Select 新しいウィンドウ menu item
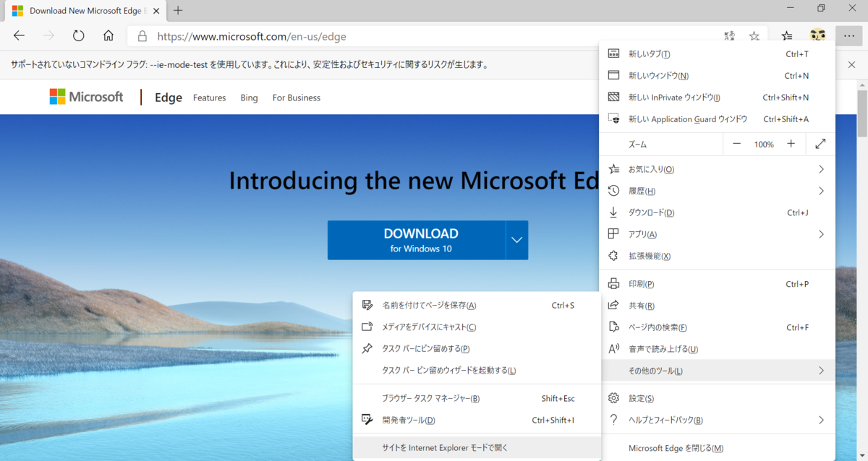Image resolution: width=868 pixels, height=461 pixels. pos(718,75)
